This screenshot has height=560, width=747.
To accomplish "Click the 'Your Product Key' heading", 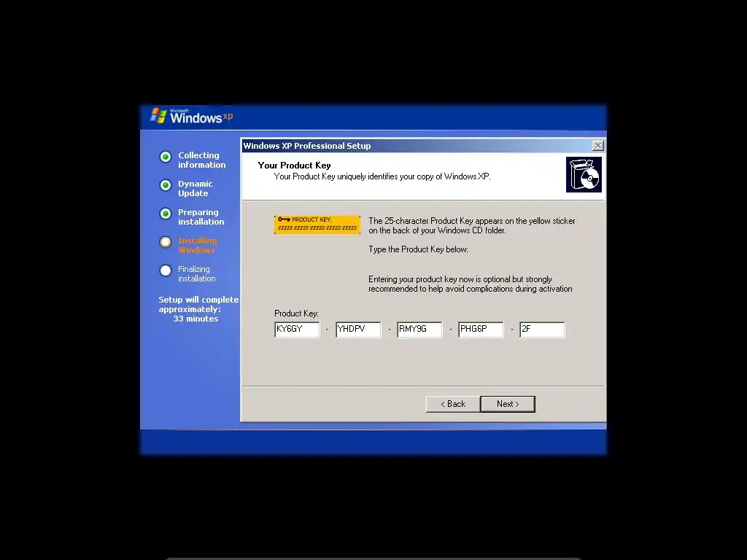I will tap(295, 166).
